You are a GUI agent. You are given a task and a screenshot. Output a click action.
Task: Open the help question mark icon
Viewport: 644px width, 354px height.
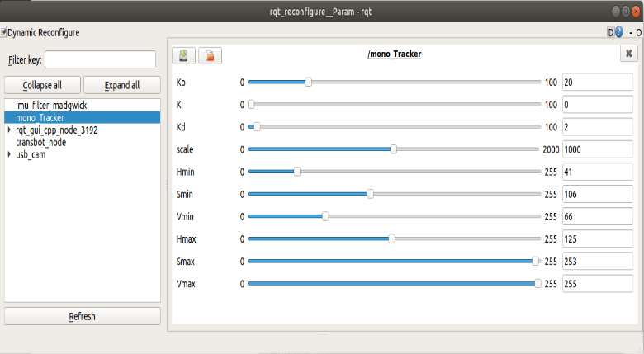619,32
